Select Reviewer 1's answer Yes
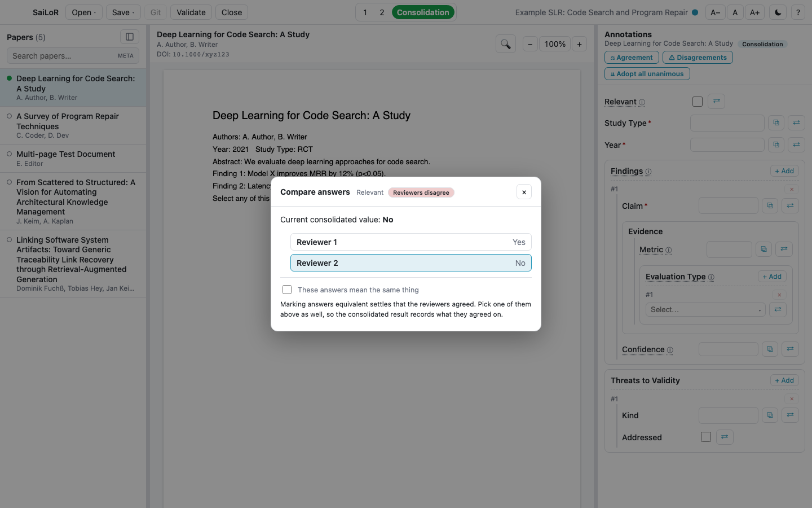 coord(411,242)
